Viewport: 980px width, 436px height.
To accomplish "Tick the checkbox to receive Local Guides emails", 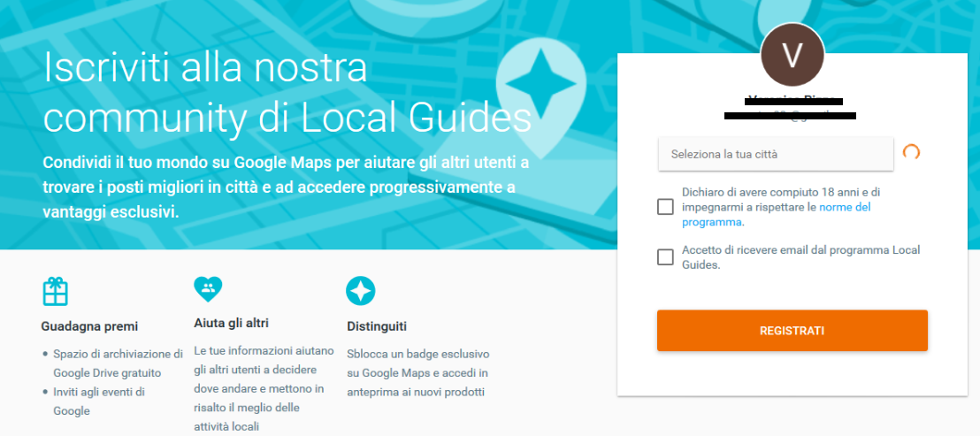I will tap(665, 256).
